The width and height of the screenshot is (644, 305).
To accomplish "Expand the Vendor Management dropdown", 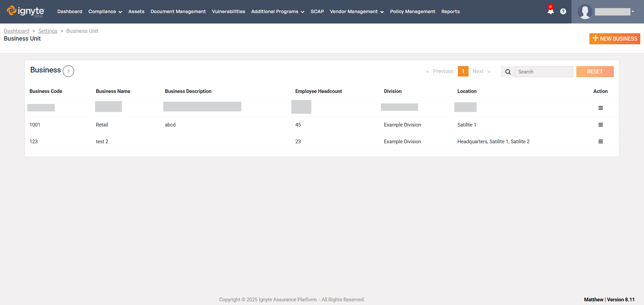I will pyautogui.click(x=357, y=11).
